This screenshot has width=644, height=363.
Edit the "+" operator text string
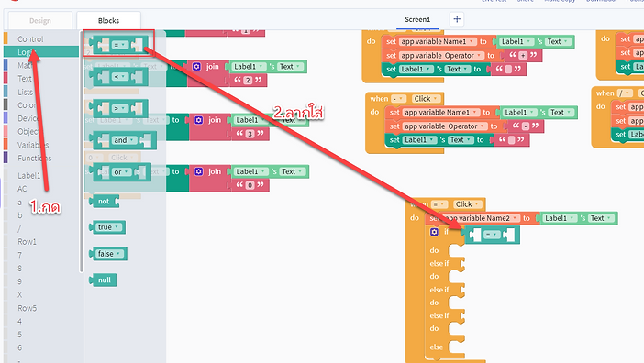[x=523, y=55]
